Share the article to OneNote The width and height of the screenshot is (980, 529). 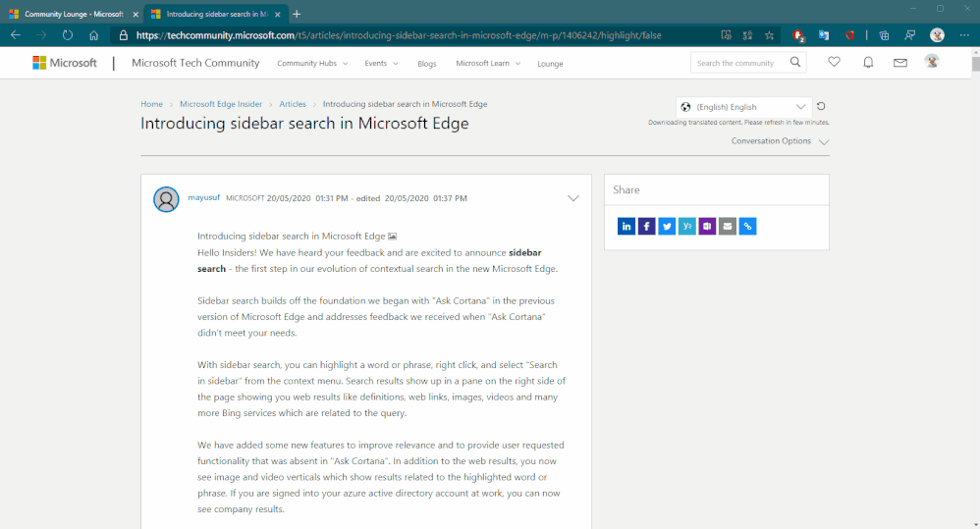pos(707,226)
